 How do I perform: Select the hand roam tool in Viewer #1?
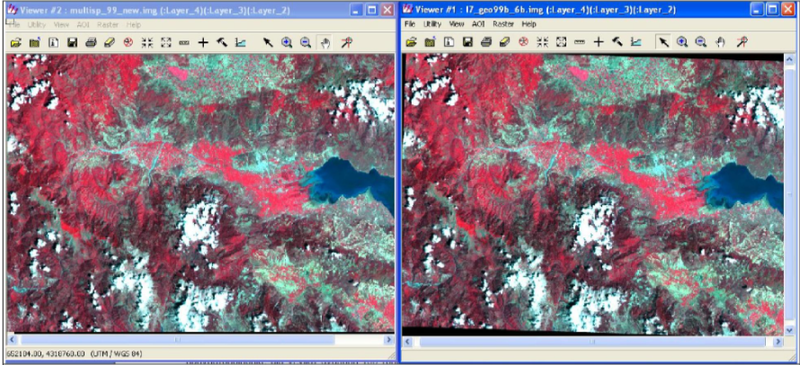tap(720, 43)
